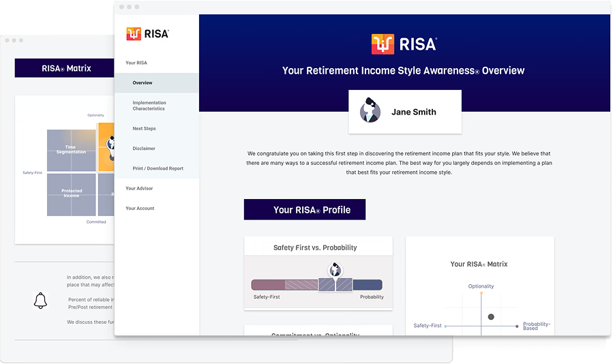Click the RISA logo in the header banner
This screenshot has height=364, width=613.
tap(404, 44)
